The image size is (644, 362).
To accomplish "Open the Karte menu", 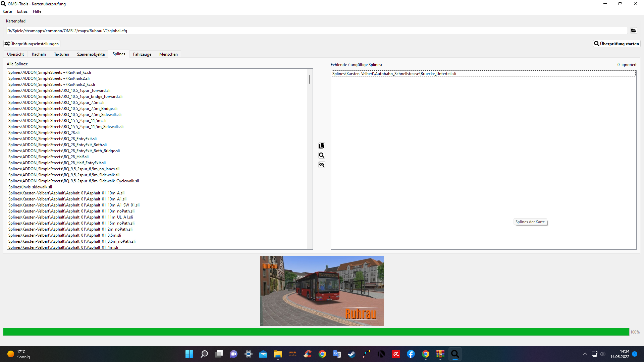I will 7,11.
